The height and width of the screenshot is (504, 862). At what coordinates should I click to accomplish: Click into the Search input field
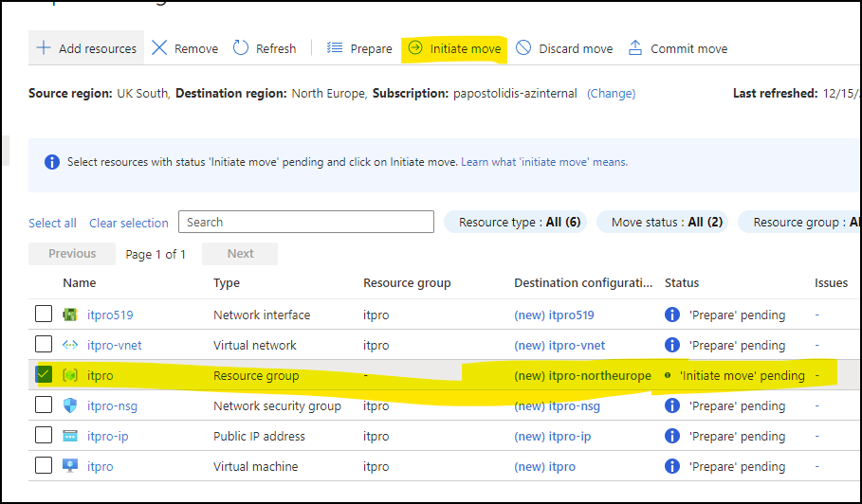[305, 222]
